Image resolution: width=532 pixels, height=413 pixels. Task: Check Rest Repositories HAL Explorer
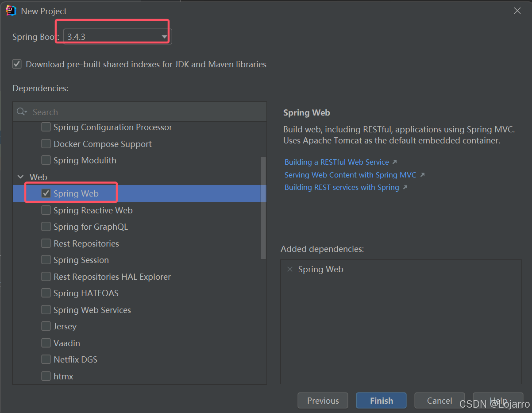[x=46, y=277]
